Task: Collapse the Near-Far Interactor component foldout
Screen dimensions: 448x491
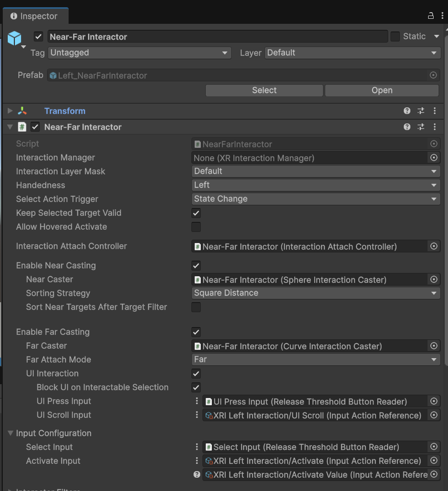Action: (10, 127)
